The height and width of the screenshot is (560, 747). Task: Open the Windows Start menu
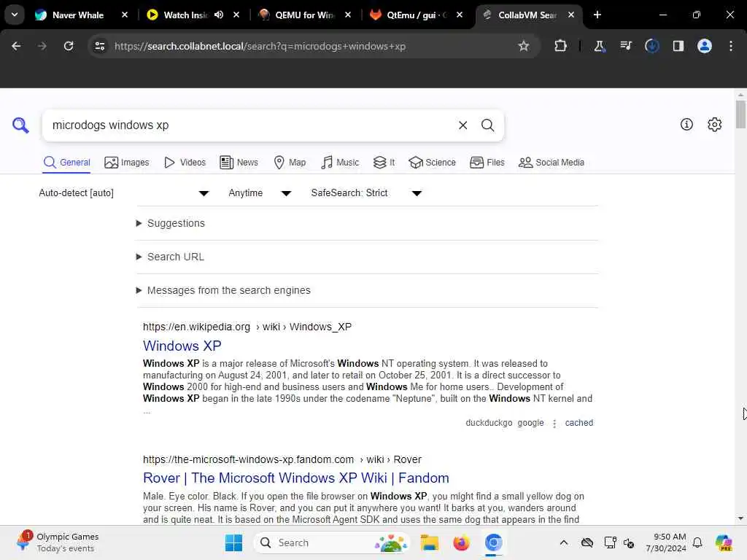[x=233, y=542]
